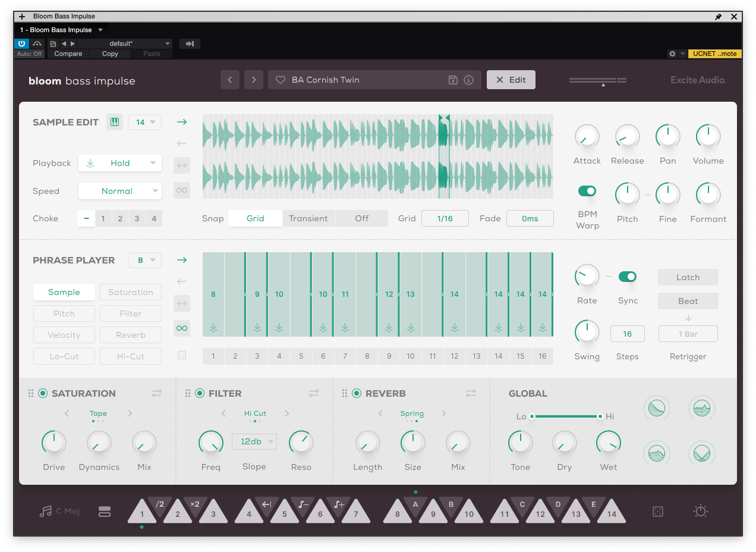Open the Speed Normal dropdown
Image resolution: width=756 pixels, height=552 pixels.
pos(120,191)
